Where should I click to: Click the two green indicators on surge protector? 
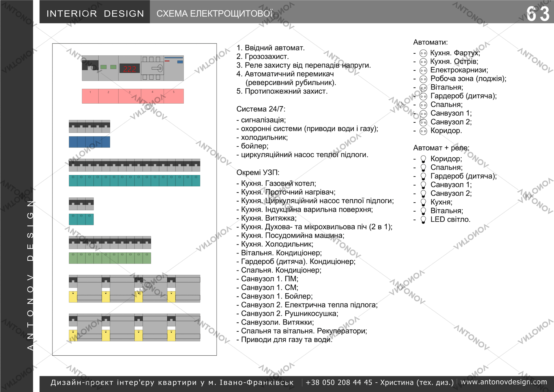coord(108,67)
